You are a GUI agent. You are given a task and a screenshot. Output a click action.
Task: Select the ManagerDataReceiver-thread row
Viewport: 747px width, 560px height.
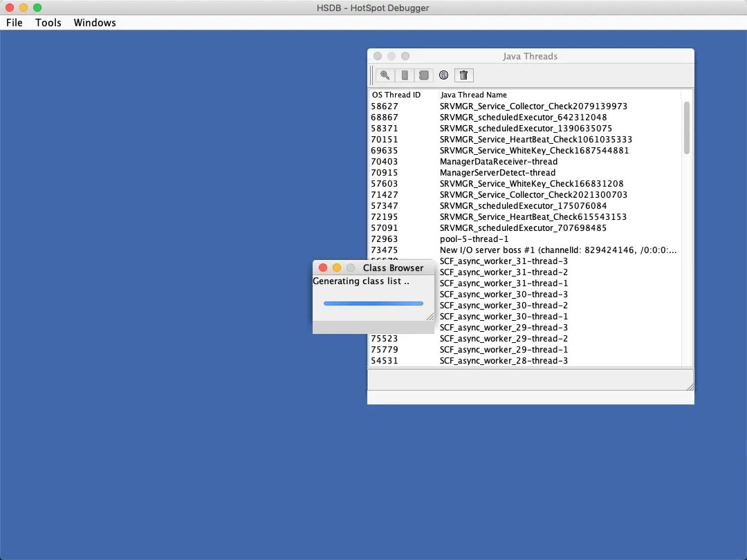coord(525,161)
